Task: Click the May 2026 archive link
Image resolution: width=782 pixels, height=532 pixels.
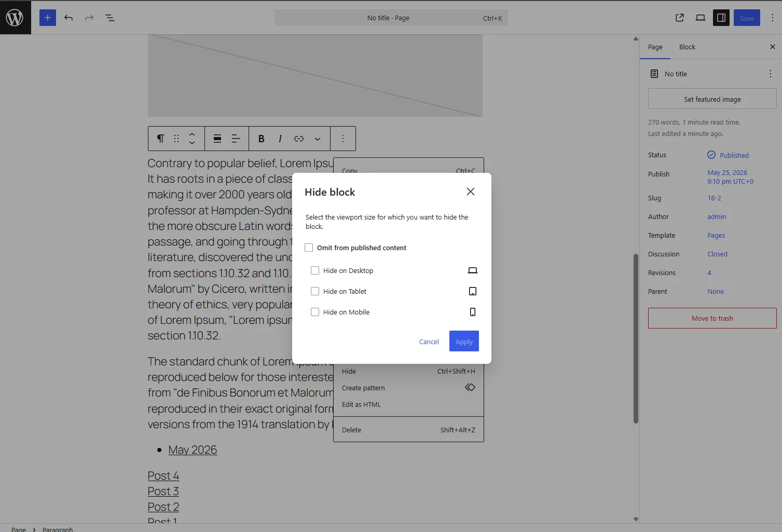Action: tap(193, 450)
